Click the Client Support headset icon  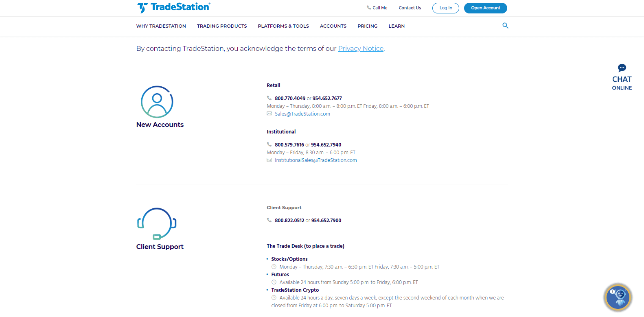click(157, 224)
